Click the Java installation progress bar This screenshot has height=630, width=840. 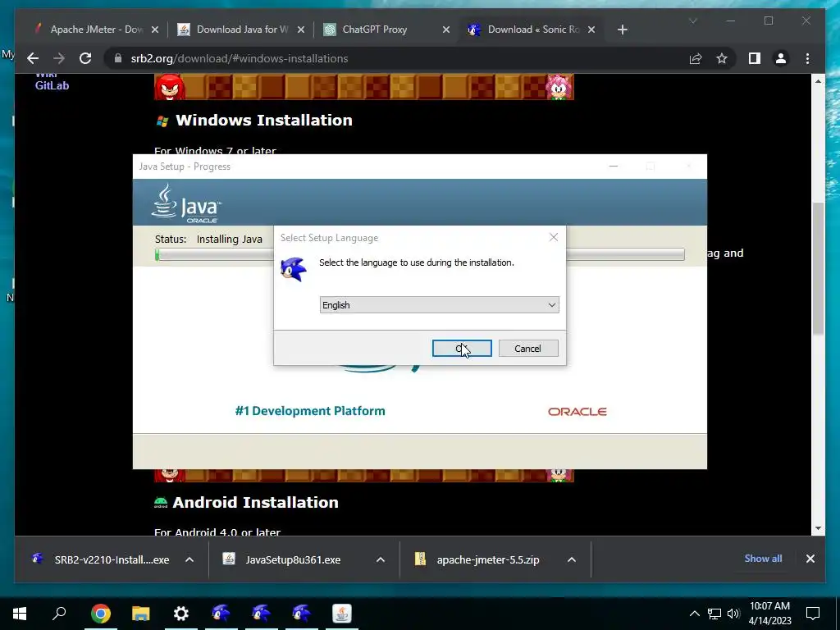coord(420,254)
